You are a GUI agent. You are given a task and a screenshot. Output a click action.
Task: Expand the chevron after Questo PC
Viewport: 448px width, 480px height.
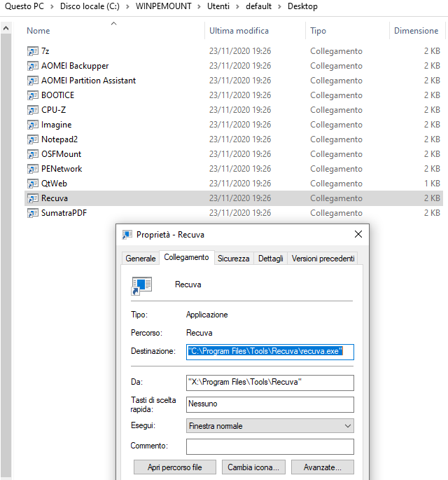pyautogui.click(x=52, y=7)
